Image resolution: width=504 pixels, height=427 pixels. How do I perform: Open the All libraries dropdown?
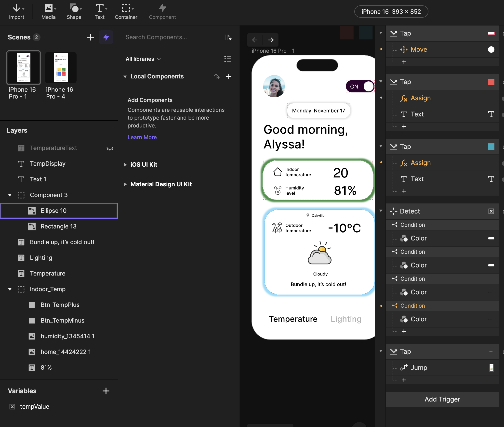pos(143,59)
